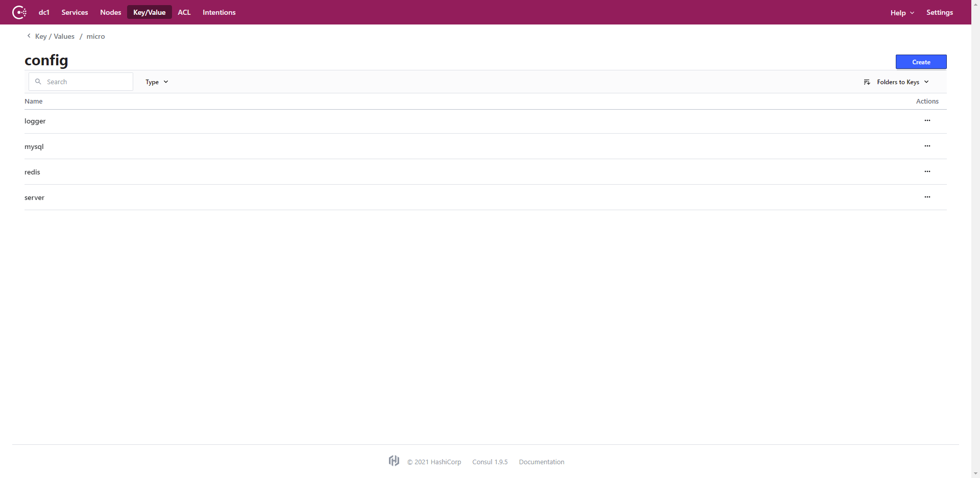
Task: Open actions menu for logger row
Action: click(x=927, y=121)
